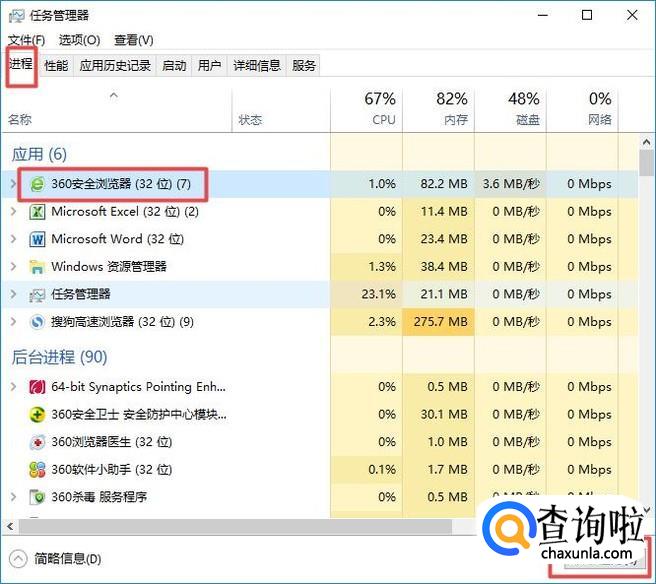Viewport: 656px width, 584px height.
Task: Close the 任务管理器 window
Action: pos(632,15)
